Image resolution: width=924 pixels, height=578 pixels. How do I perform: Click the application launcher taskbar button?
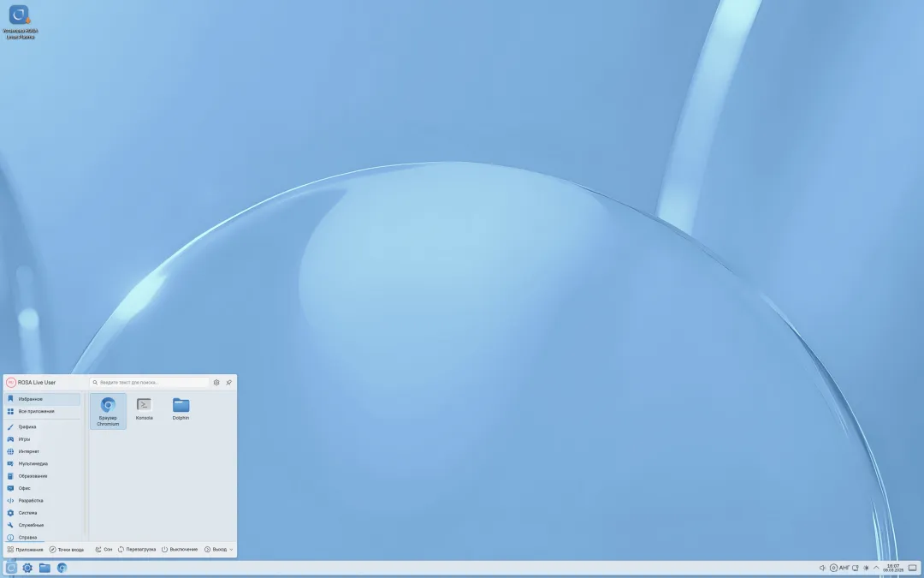pos(11,568)
